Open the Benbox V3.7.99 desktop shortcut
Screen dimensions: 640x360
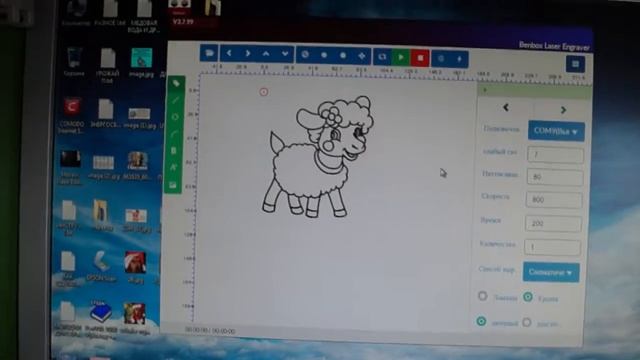coord(180,12)
